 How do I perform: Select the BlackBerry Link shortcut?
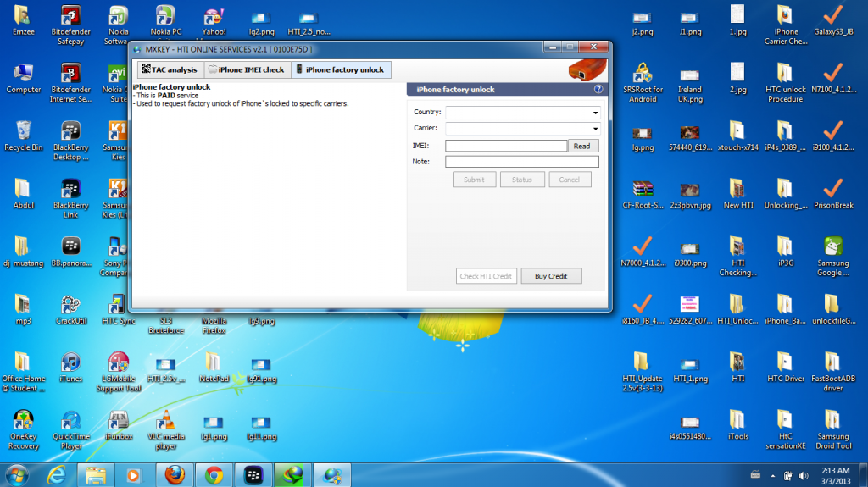(x=71, y=199)
